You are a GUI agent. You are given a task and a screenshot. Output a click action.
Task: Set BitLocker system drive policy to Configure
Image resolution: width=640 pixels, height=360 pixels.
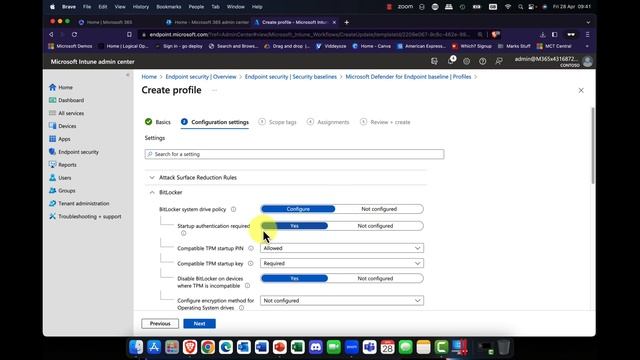point(298,209)
